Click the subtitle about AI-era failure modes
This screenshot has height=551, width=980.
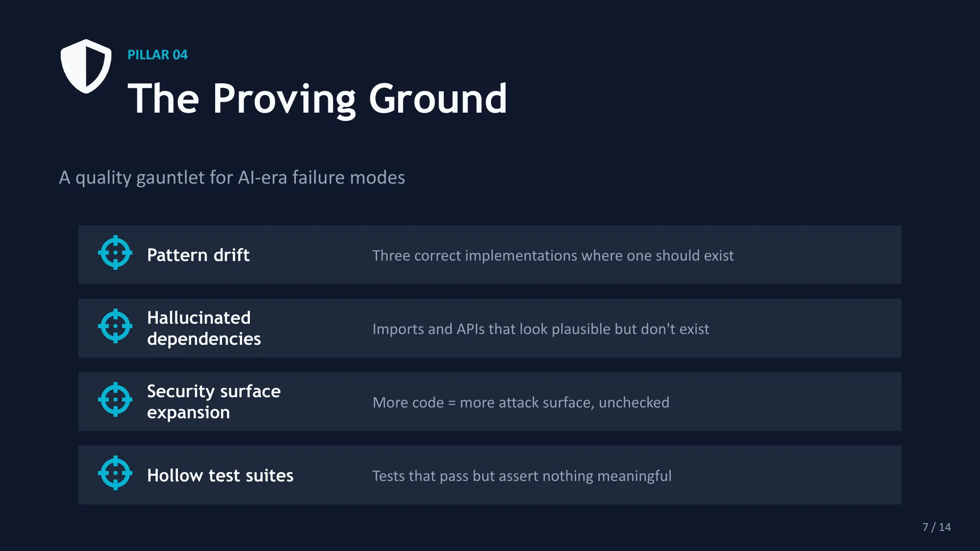point(232,177)
